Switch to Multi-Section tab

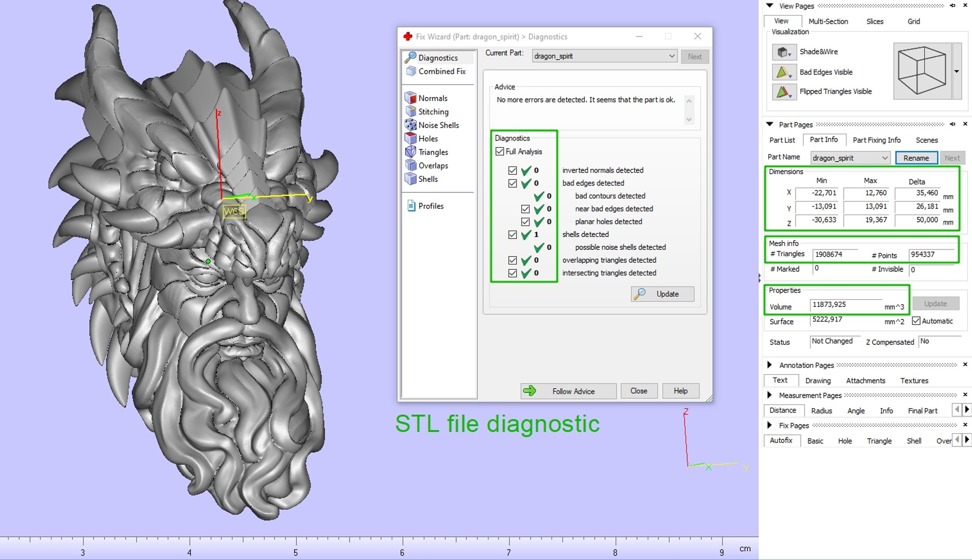(828, 21)
